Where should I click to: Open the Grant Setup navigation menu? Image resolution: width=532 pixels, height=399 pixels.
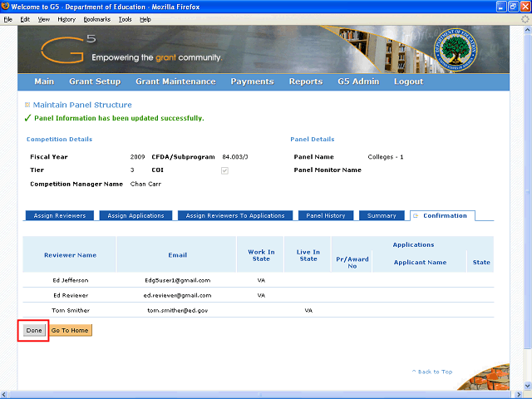click(95, 81)
